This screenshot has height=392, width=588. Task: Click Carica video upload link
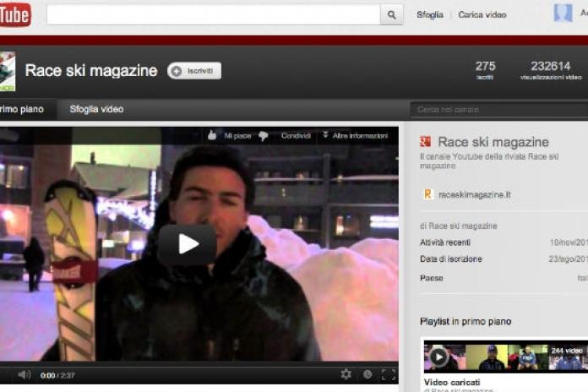(482, 14)
